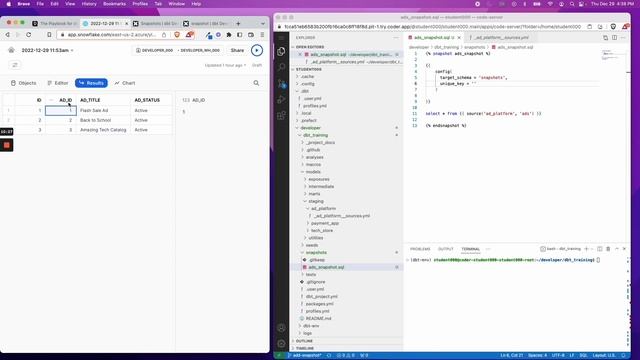Open Snowflake home icon
The image size is (640, 360).
click(x=11, y=50)
